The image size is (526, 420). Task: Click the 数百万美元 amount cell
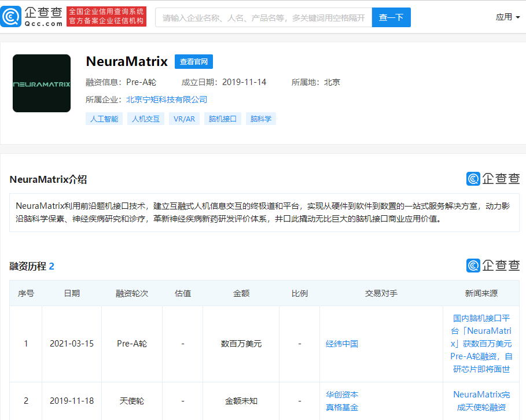[241, 344]
